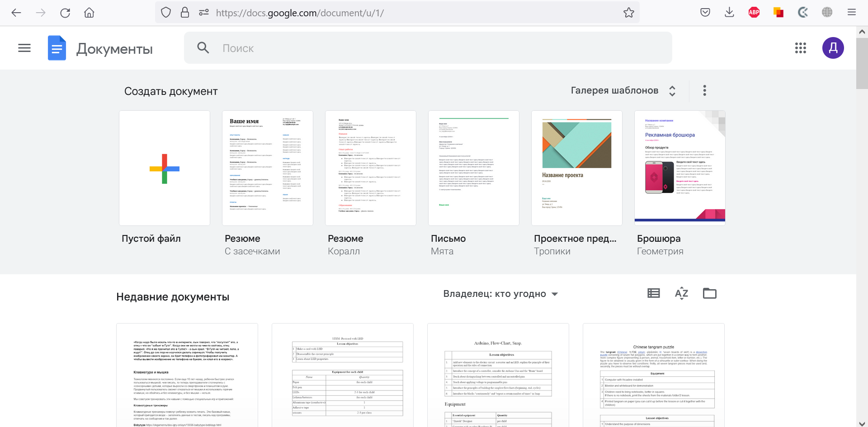The height and width of the screenshot is (427, 868).
Task: Click the address bar URL
Action: (300, 13)
